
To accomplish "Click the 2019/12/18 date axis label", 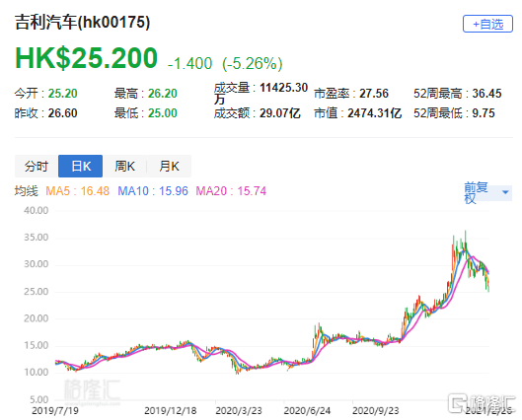I will coord(171,411).
